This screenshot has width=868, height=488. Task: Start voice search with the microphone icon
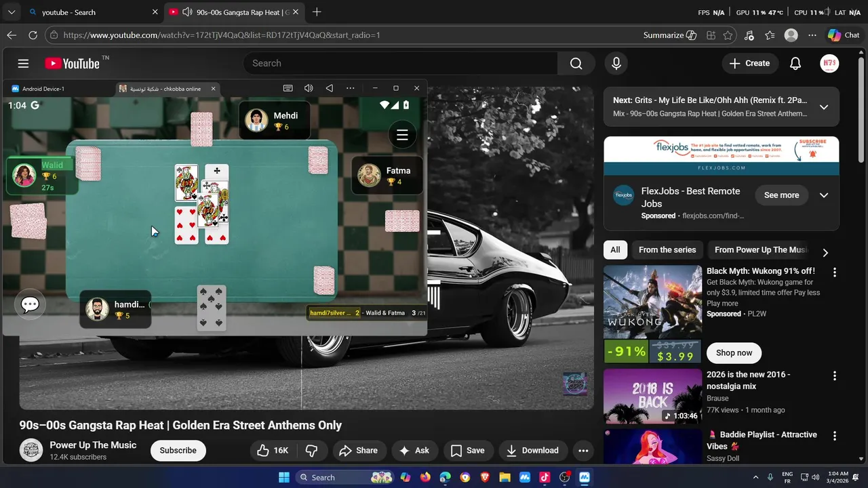click(616, 63)
